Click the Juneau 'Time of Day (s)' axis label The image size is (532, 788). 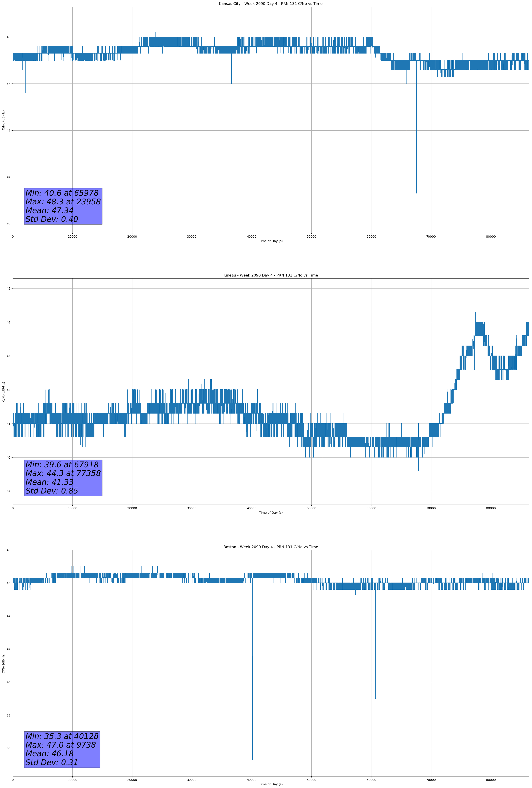[271, 513]
